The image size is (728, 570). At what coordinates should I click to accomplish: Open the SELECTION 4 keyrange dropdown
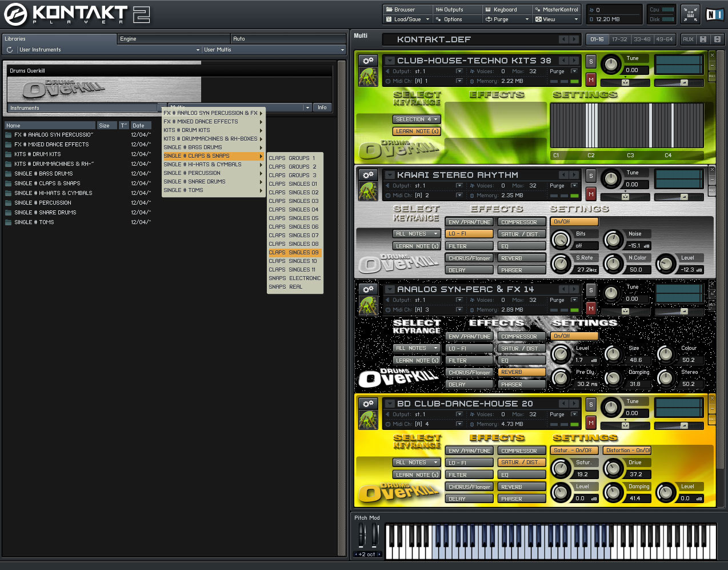(x=417, y=119)
